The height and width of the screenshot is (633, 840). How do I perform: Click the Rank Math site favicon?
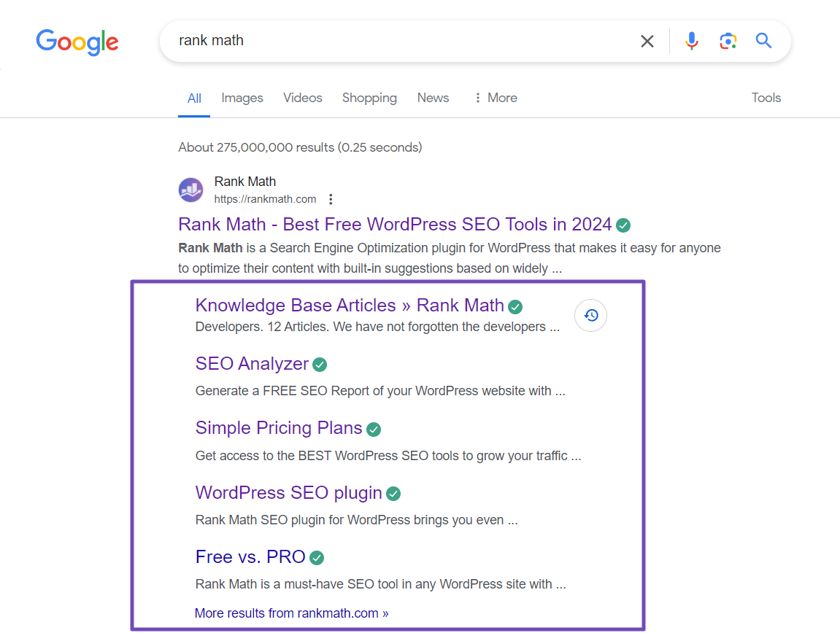coord(190,190)
